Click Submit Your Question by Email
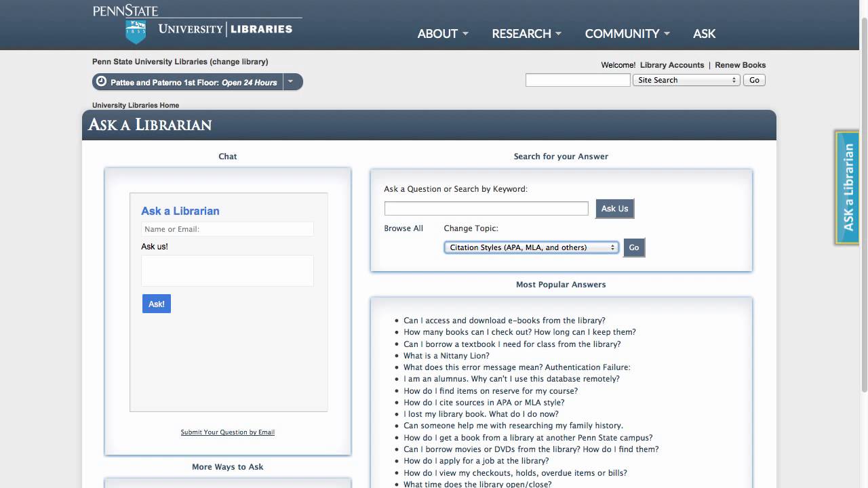Screen dimensions: 868x488 tap(228, 432)
